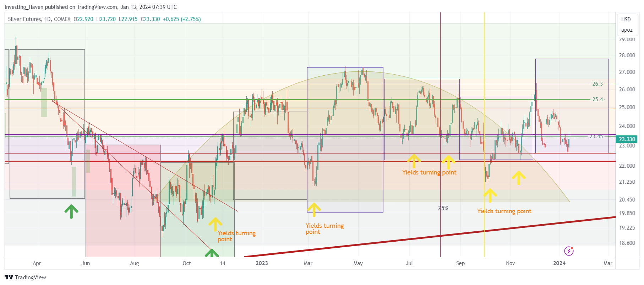
Task: Click the Jun label on the time axis
Action: point(86,263)
